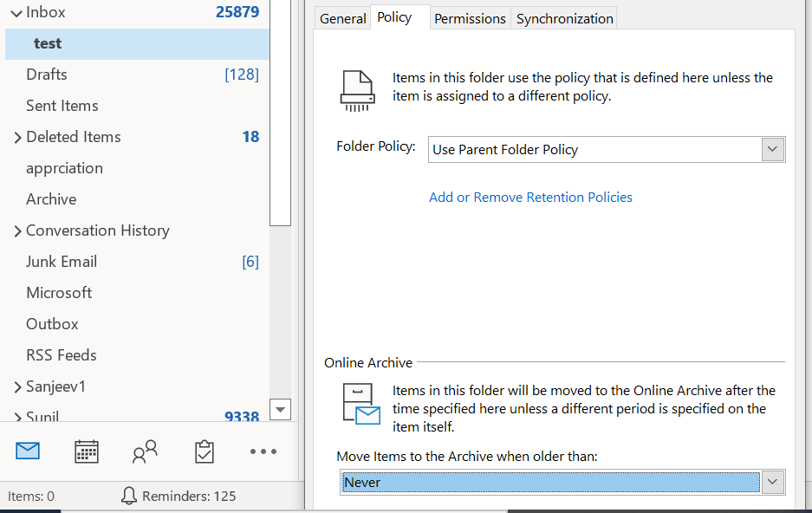Switch to the Calendar view
This screenshot has width=812, height=513.
coord(86,451)
